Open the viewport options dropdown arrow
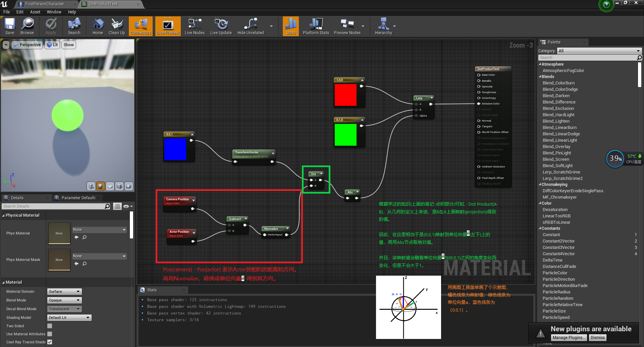 coord(6,45)
